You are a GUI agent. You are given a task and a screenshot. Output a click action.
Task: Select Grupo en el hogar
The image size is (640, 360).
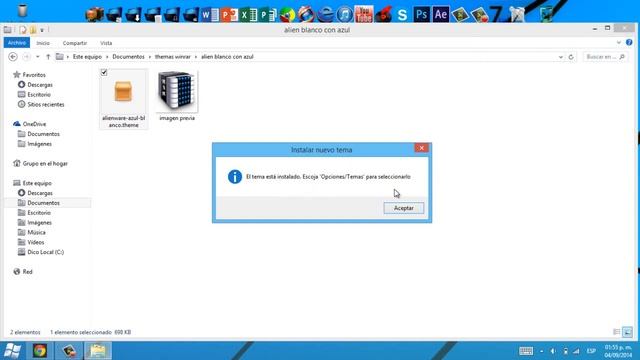[x=45, y=163]
